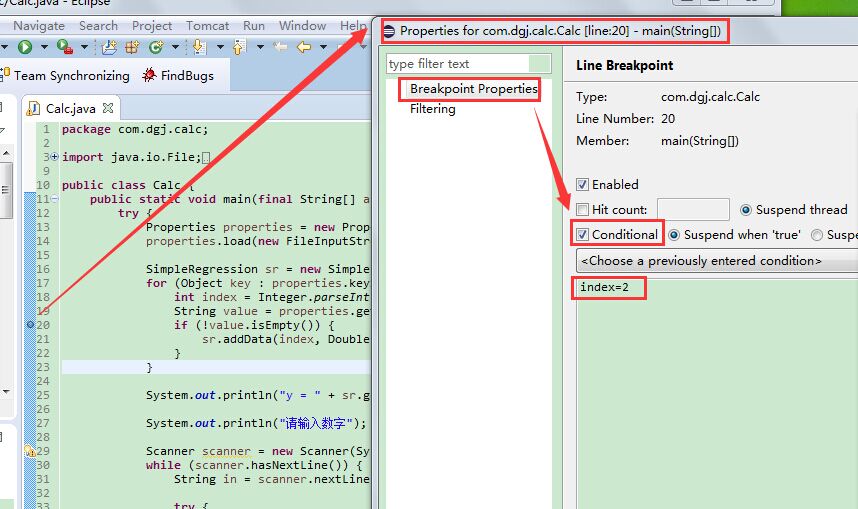This screenshot has height=509, width=858.
Task: Select Suspend when 'true' radio button
Action: coord(674,235)
